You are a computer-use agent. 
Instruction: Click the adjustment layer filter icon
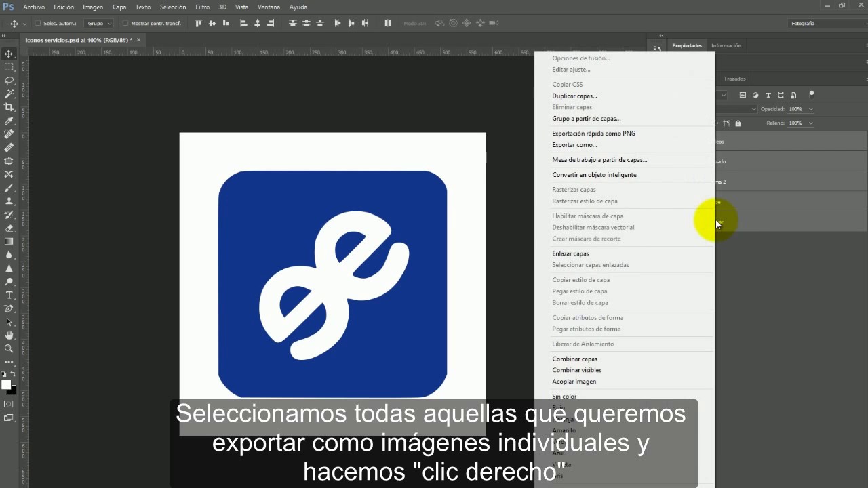[x=755, y=95]
